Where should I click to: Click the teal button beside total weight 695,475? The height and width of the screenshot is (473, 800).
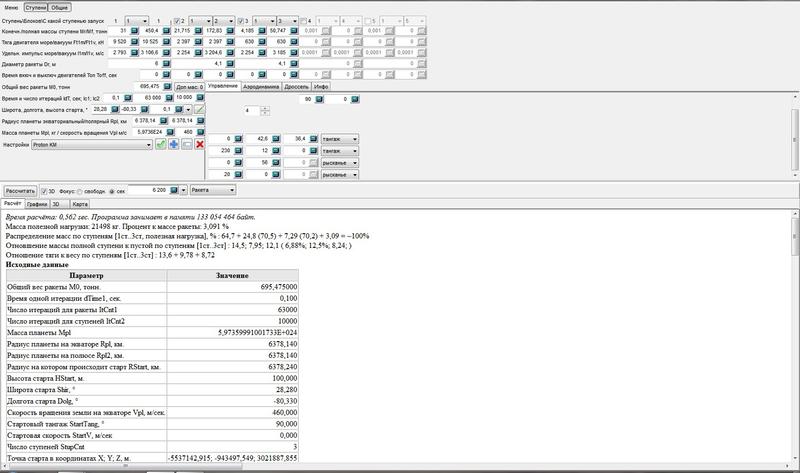(167, 87)
